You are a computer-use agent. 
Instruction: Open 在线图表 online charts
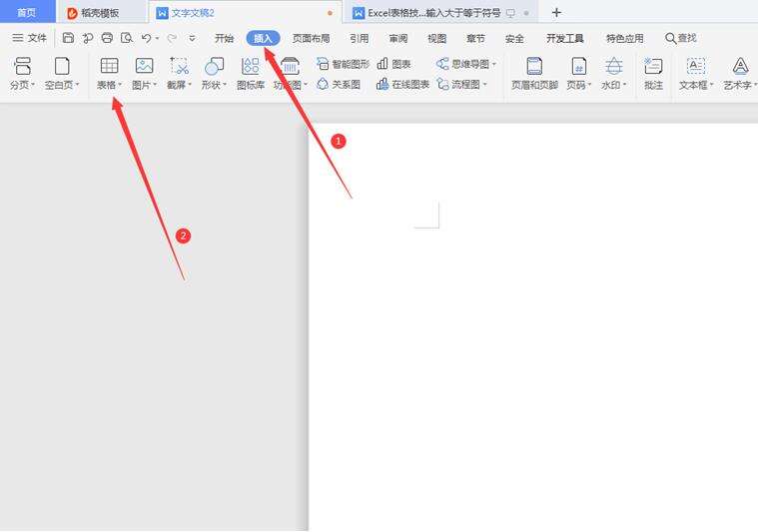402,85
